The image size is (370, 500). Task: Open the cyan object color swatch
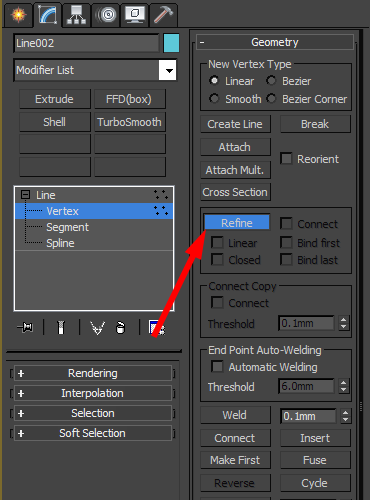[x=171, y=43]
